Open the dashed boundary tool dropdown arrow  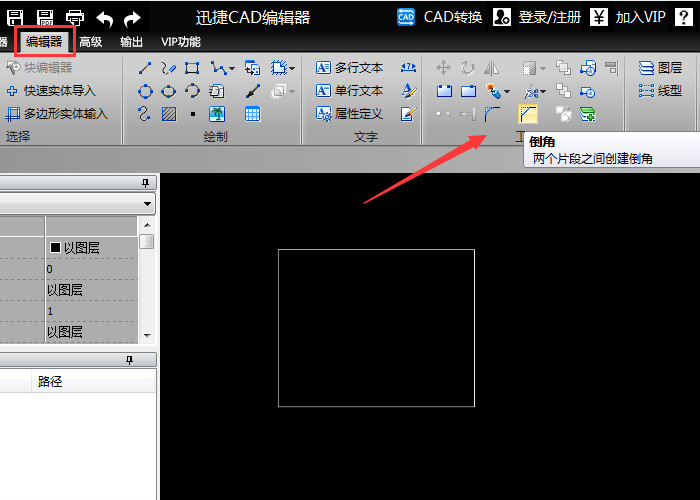coord(292,69)
